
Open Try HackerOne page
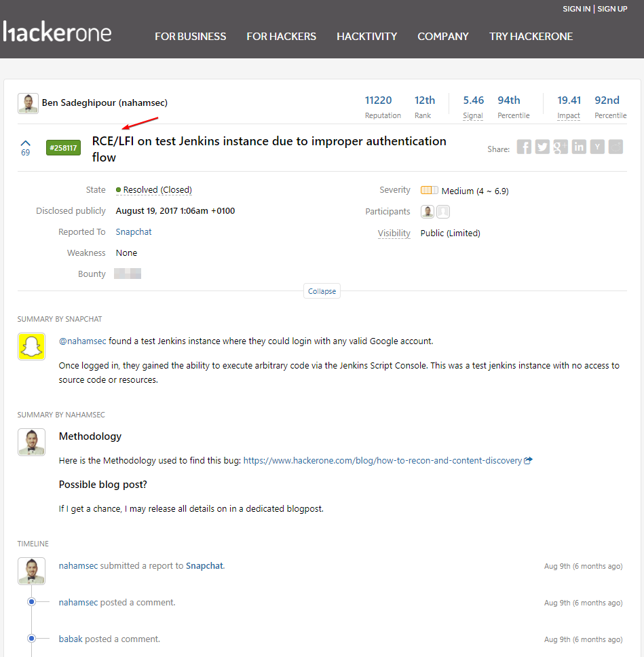(531, 37)
